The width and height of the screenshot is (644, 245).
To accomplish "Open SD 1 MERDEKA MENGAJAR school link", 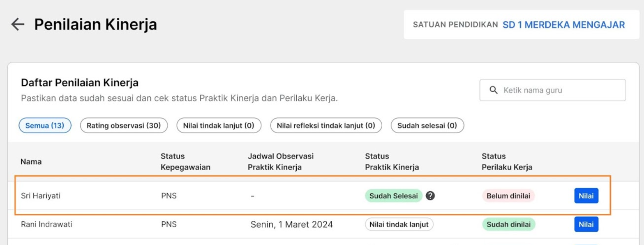I will pos(563,25).
